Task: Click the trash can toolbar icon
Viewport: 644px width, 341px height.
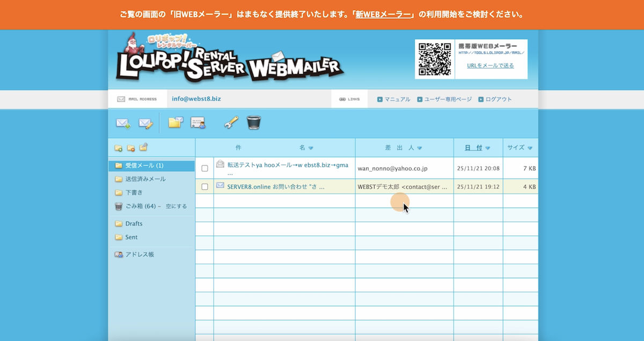Action: (x=254, y=122)
